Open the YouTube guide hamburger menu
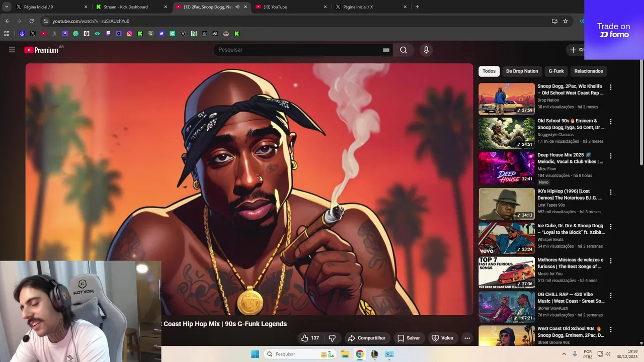The image size is (644, 362). click(x=12, y=50)
